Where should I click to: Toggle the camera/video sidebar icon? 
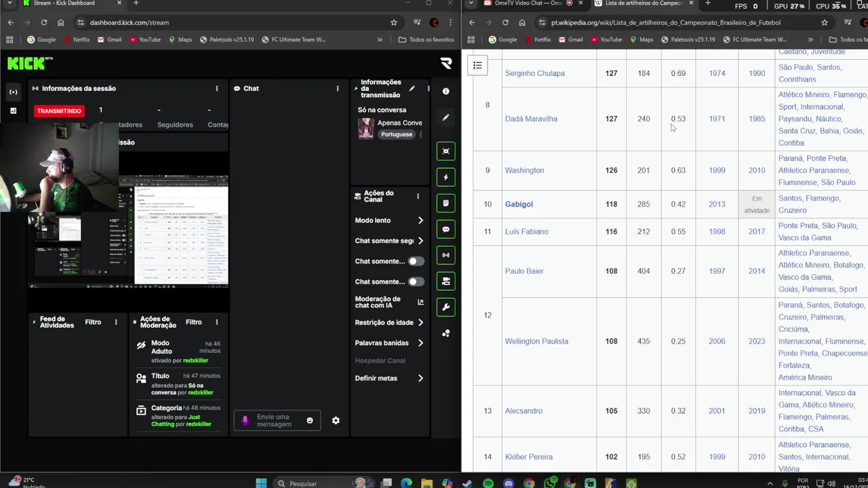click(x=446, y=281)
